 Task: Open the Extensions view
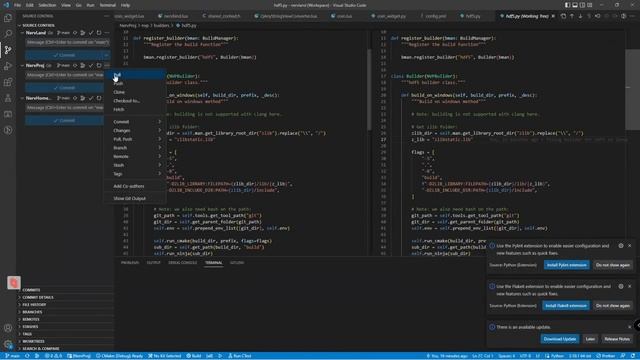pos(8,82)
